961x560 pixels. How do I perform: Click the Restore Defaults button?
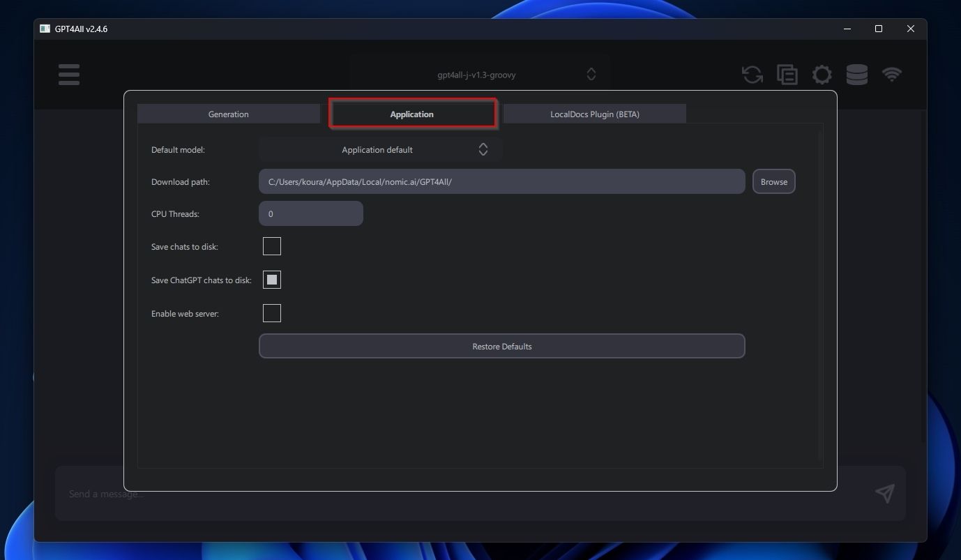click(x=501, y=346)
